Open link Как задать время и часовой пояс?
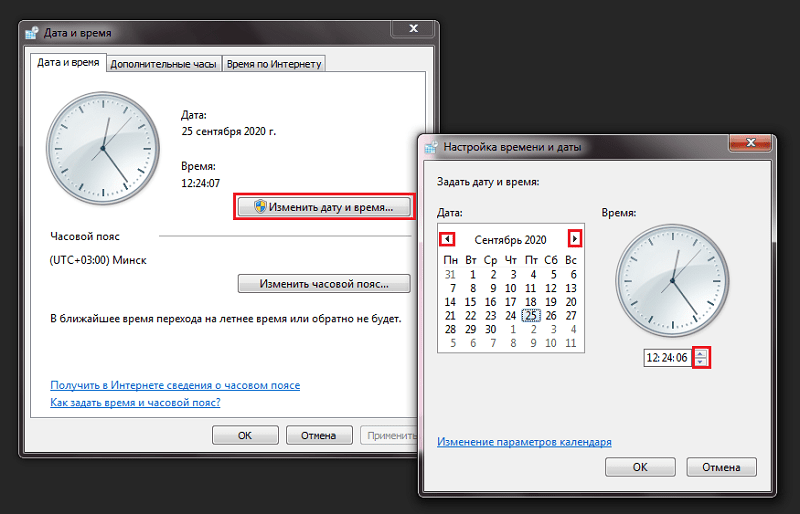Screen dimensions: 800x514 point(135,403)
